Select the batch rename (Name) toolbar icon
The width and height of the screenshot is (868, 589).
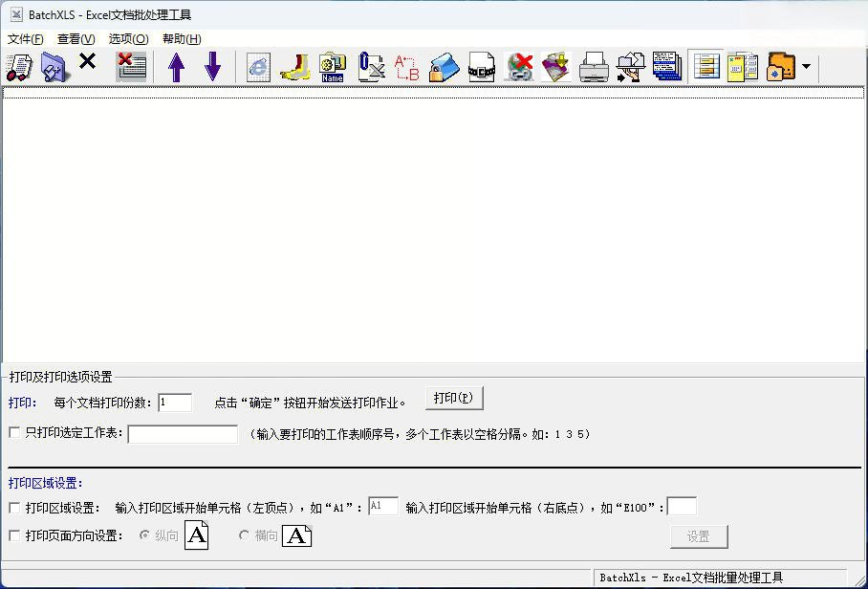(333, 67)
